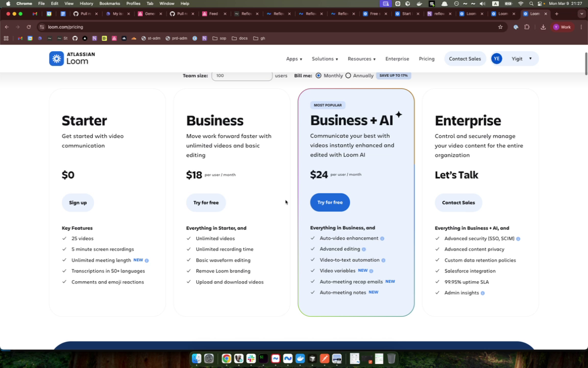Click info icon beside Video-to-text automation
This screenshot has width=588, height=368.
point(383,260)
